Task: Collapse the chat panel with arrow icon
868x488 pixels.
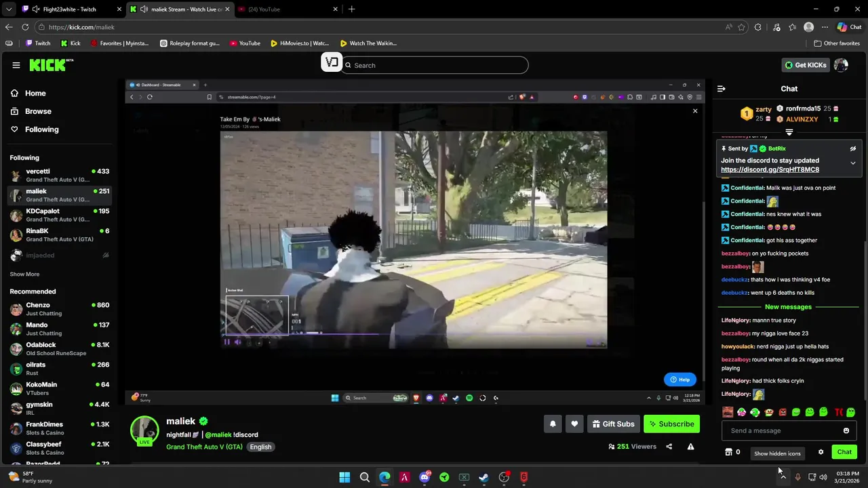Action: pyautogui.click(x=722, y=89)
